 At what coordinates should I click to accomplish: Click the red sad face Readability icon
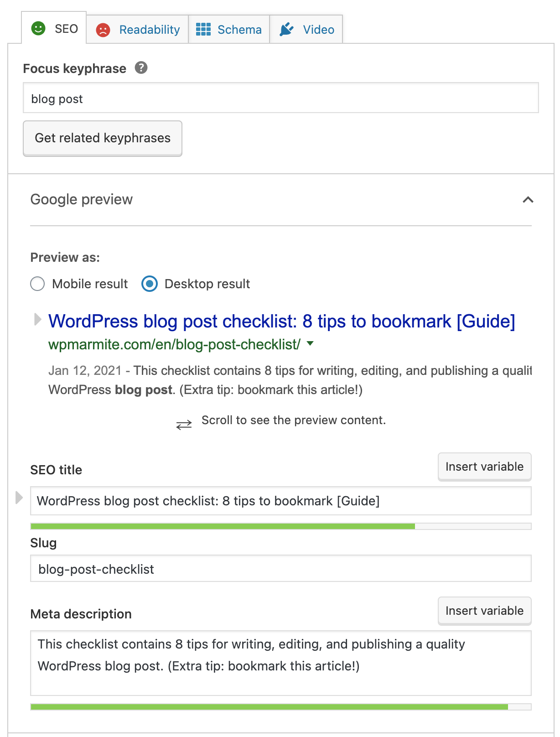[103, 30]
